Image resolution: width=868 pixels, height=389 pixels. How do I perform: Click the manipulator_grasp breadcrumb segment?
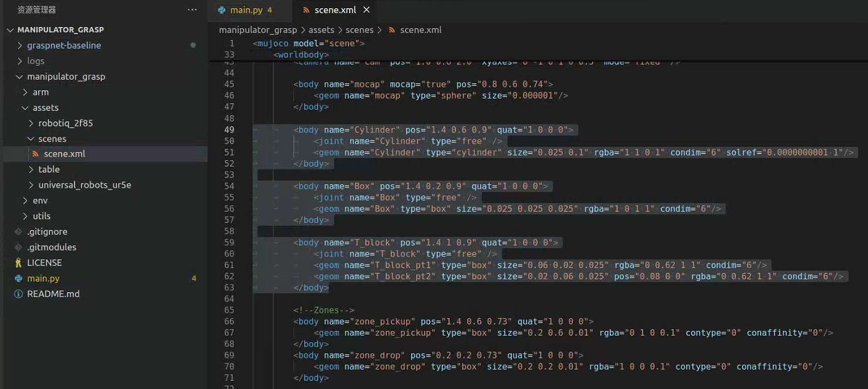pos(258,30)
